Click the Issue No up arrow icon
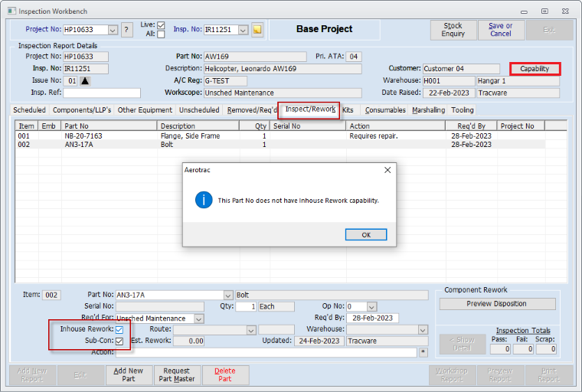This screenshot has width=582, height=392. coord(85,81)
